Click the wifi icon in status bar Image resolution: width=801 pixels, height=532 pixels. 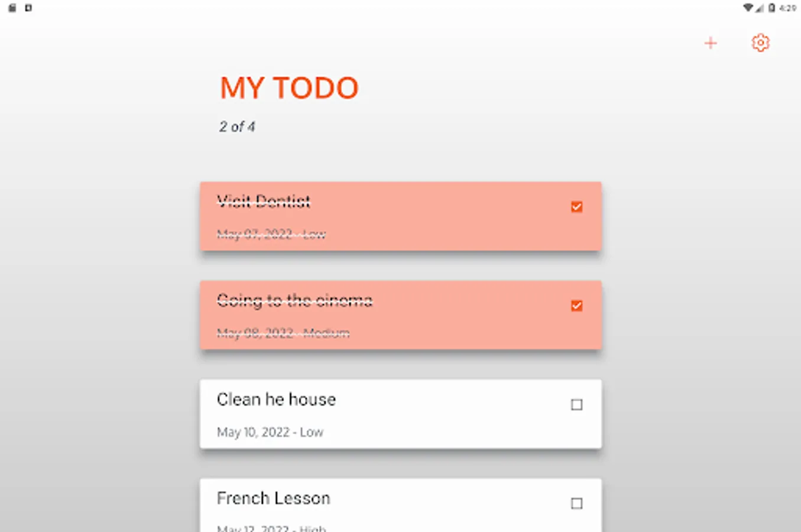[x=748, y=8]
